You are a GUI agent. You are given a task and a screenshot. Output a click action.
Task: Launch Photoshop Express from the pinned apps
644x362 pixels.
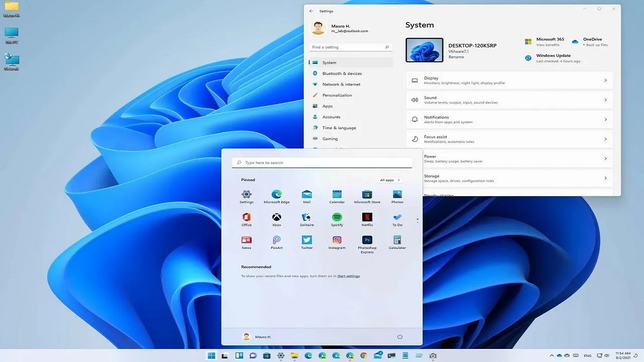pyautogui.click(x=367, y=244)
